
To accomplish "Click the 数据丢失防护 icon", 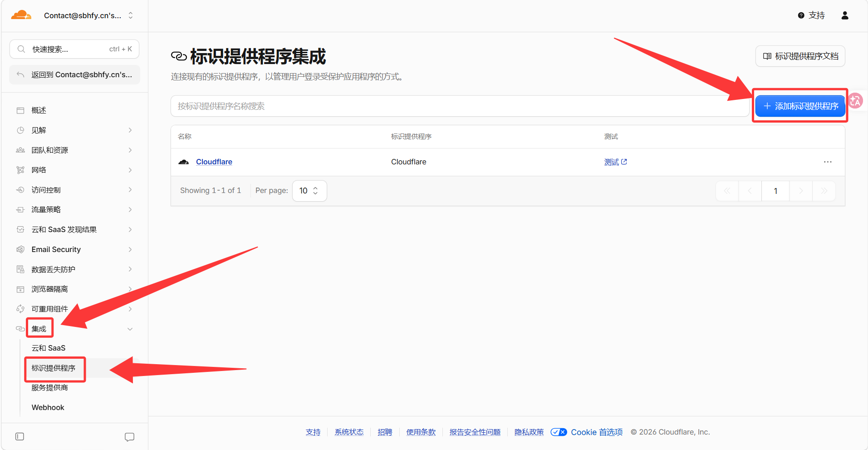I will pos(20,269).
